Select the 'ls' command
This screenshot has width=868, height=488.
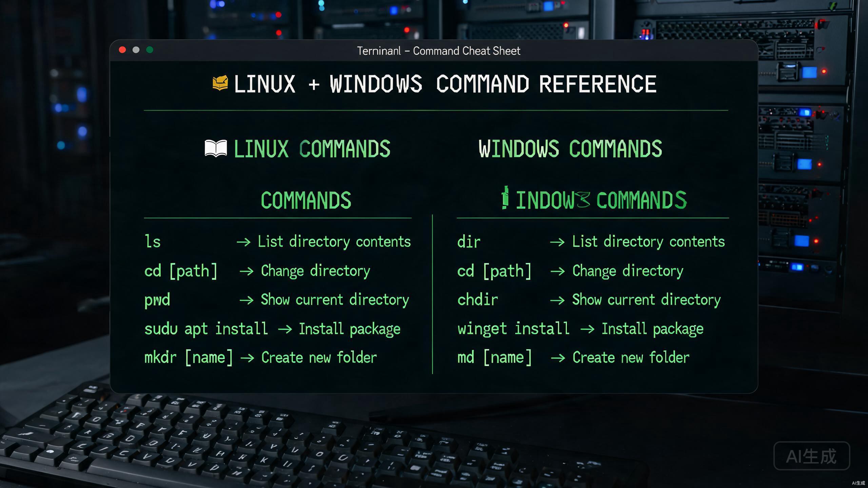click(153, 242)
